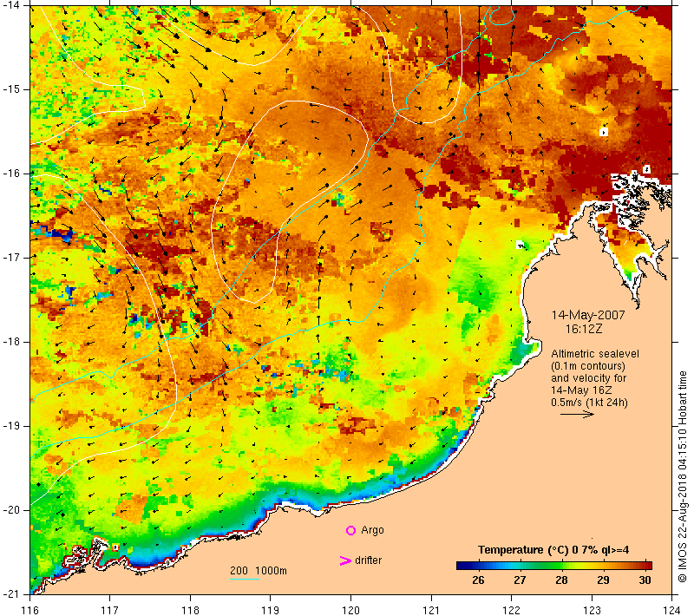Click the colorbar tick value 28

[561, 580]
